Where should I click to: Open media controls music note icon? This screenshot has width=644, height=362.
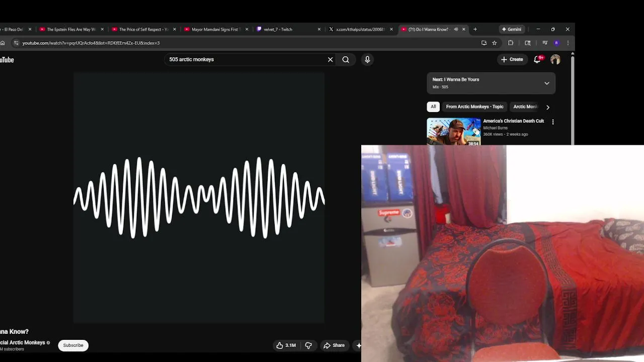(545, 43)
